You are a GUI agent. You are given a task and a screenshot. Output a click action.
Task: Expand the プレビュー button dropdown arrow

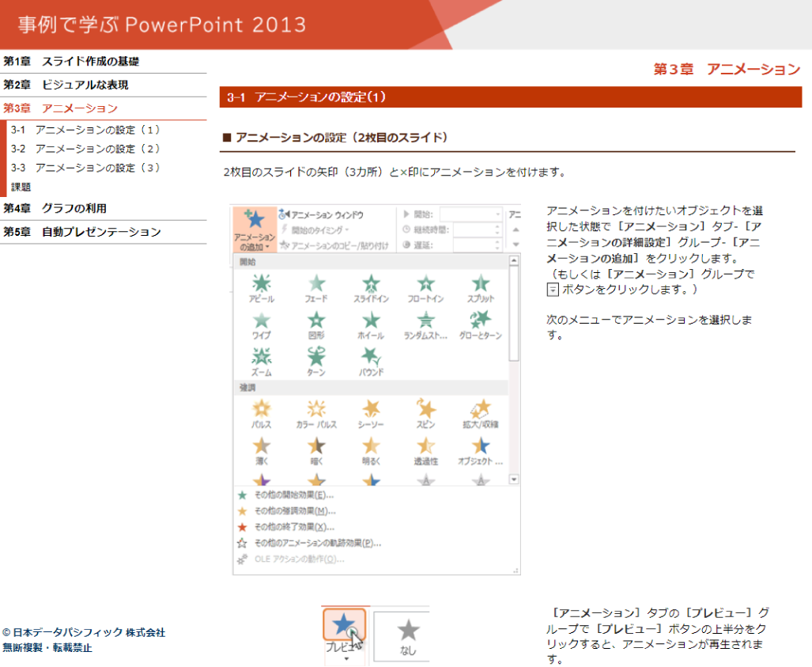point(346,659)
